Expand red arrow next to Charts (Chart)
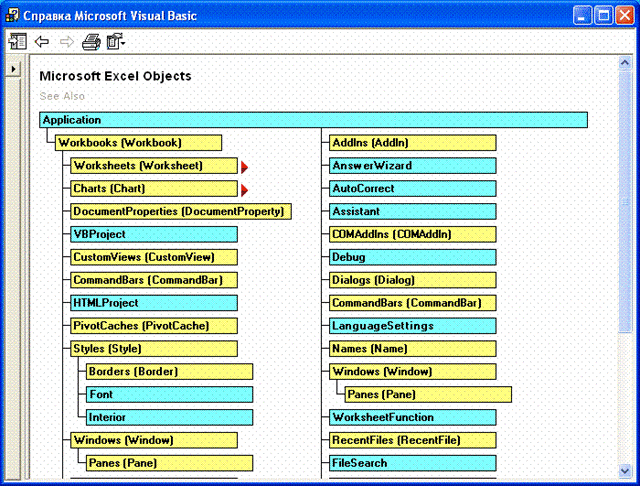Viewport: 640px width, 486px height. pyautogui.click(x=244, y=190)
